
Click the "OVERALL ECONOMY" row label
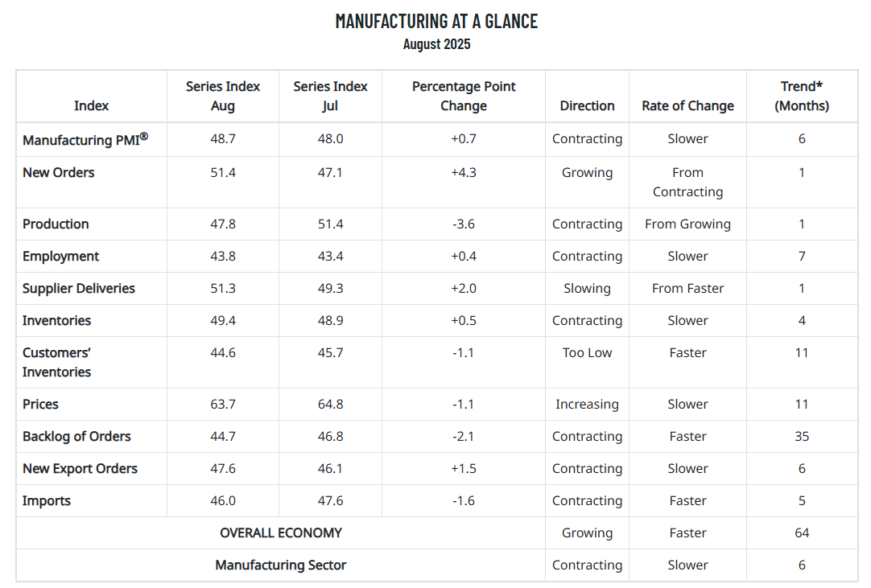click(280, 532)
